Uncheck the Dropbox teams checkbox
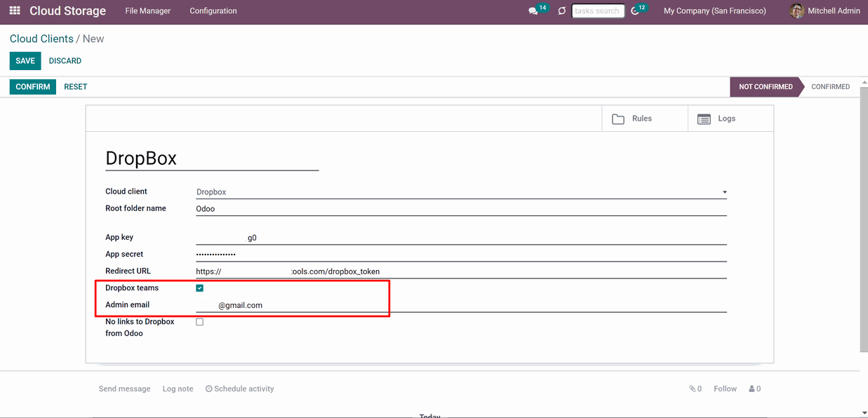The image size is (868, 418). pos(200,288)
